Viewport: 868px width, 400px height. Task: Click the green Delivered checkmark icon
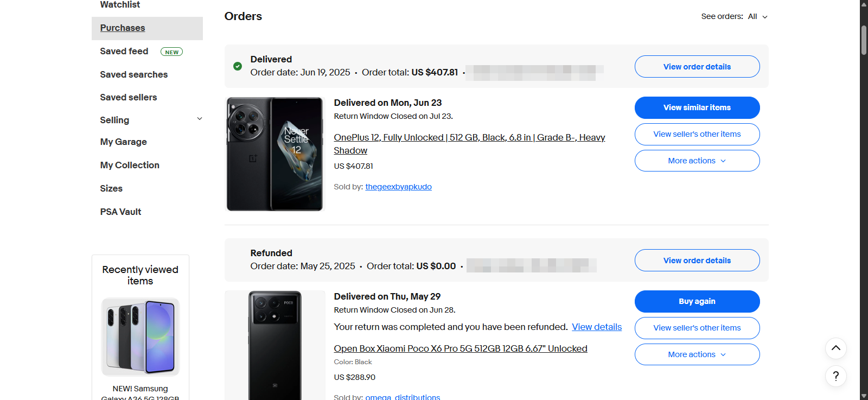click(238, 66)
